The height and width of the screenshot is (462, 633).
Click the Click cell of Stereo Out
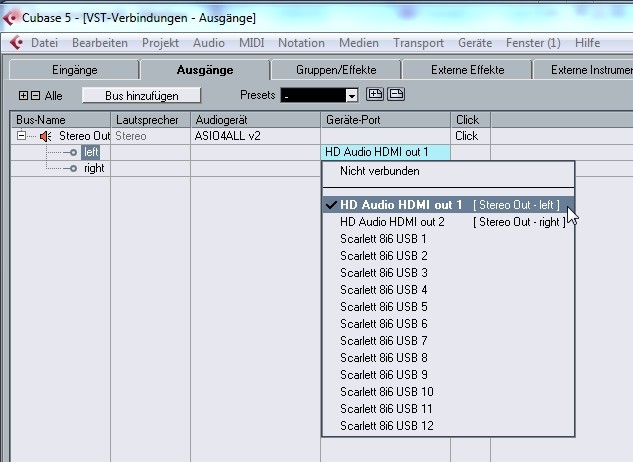[x=471, y=136]
